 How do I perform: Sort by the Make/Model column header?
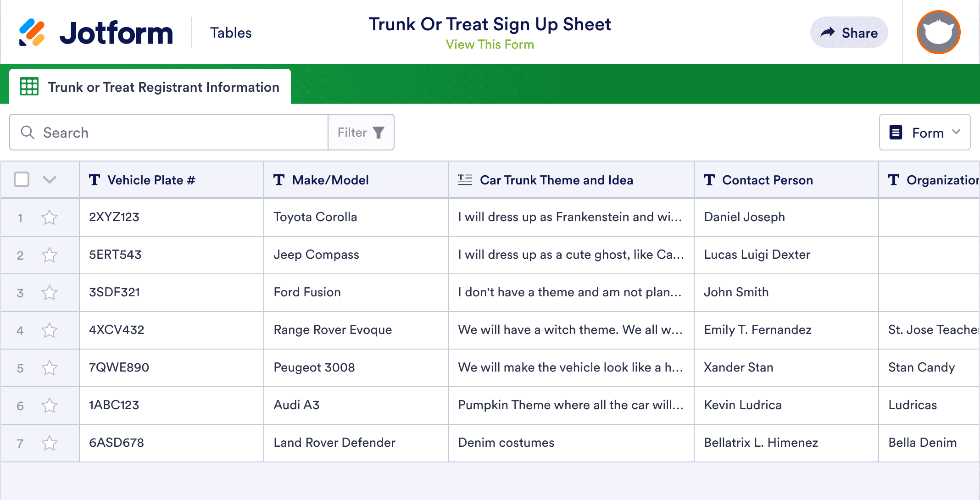click(330, 180)
